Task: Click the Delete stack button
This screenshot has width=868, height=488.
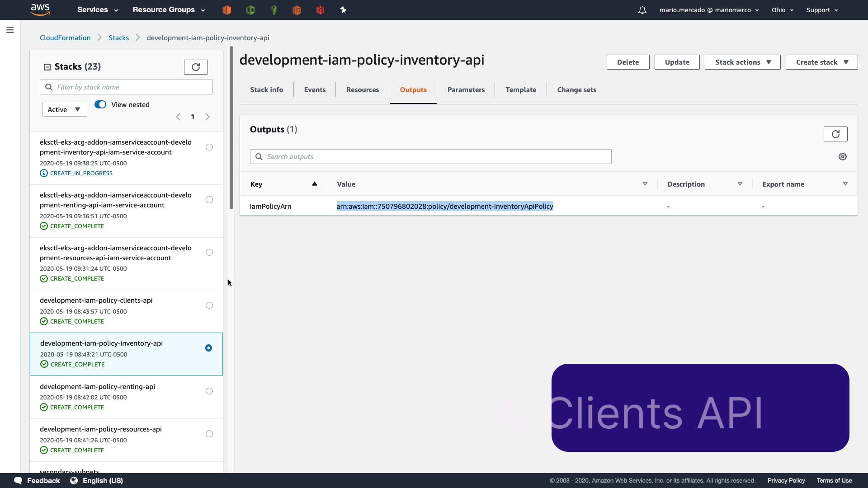Action: pos(627,62)
